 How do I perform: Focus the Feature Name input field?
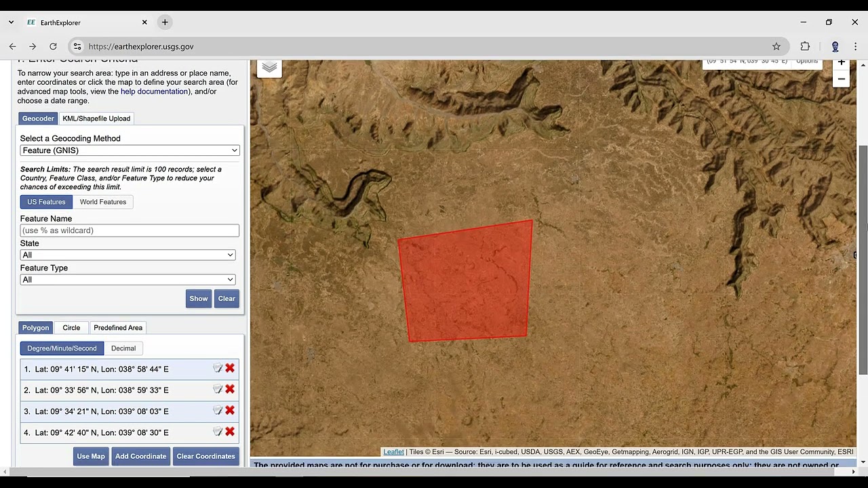point(130,230)
